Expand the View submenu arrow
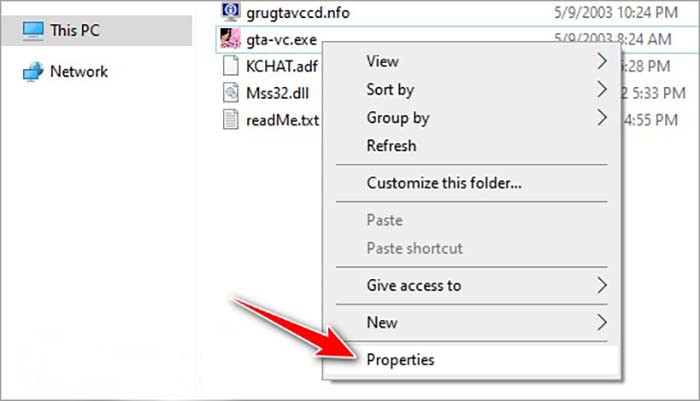The height and width of the screenshot is (401, 700). pos(602,61)
